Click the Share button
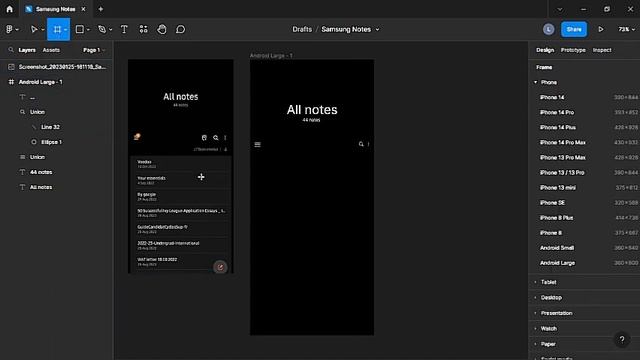 [x=574, y=29]
